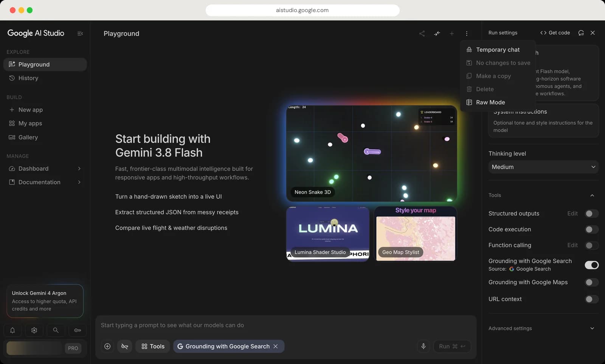Click the Run button
The width and height of the screenshot is (605, 364).
tap(452, 346)
